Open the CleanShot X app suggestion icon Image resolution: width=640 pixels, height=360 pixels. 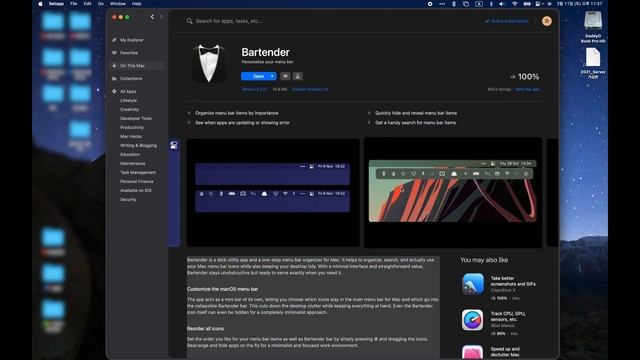473,284
